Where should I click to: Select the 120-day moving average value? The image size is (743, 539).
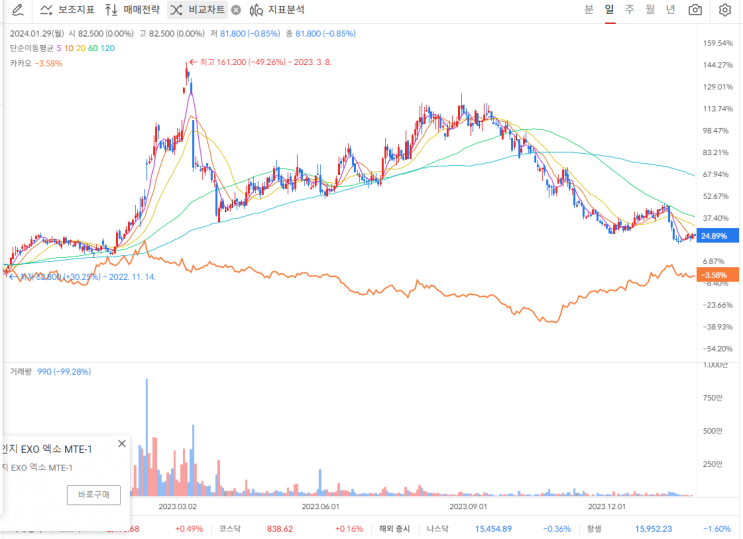click(108, 48)
